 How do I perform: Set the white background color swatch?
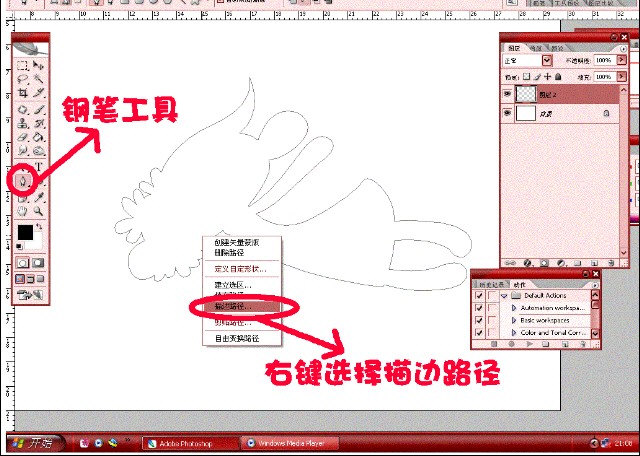pyautogui.click(x=36, y=244)
